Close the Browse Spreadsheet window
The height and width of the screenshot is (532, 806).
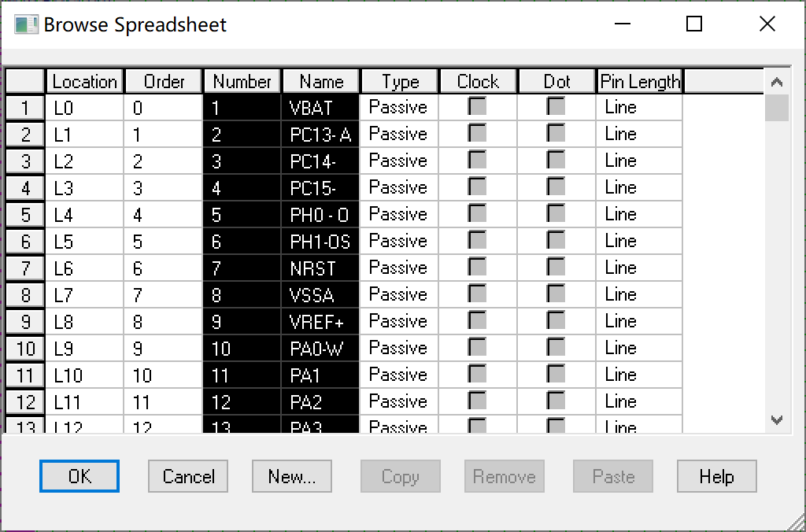767,24
